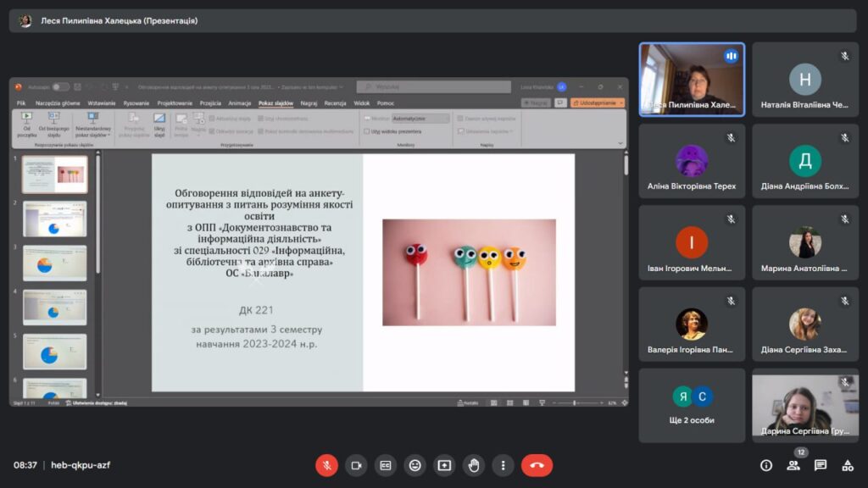Open the Recenzja ribbon tab
Screen dimensions: 868x488
coord(335,103)
